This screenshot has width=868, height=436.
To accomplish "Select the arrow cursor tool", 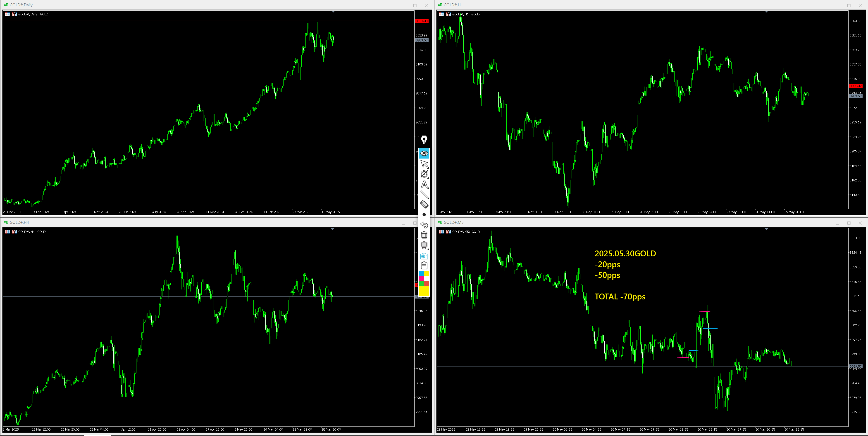I will tap(424, 164).
